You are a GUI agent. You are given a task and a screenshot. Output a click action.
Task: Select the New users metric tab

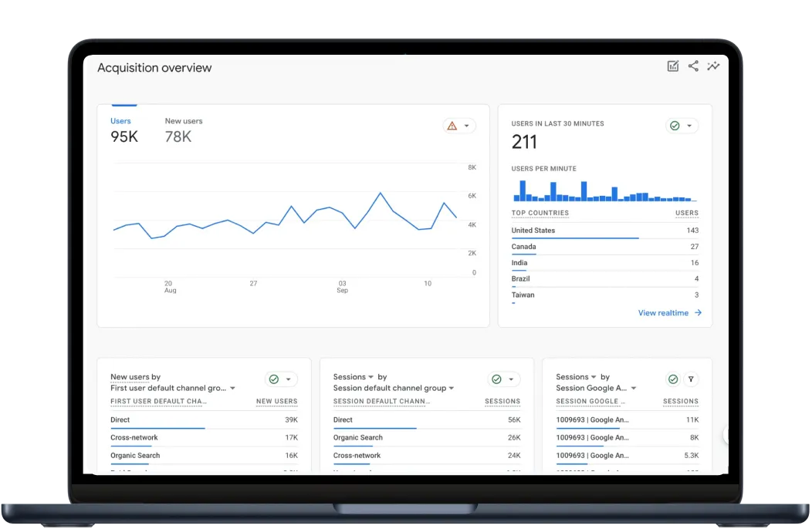(184, 130)
